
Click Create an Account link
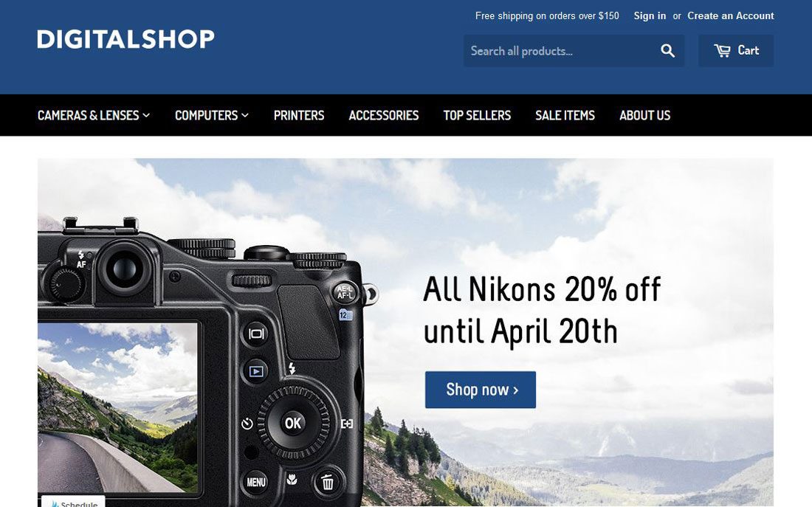(731, 15)
